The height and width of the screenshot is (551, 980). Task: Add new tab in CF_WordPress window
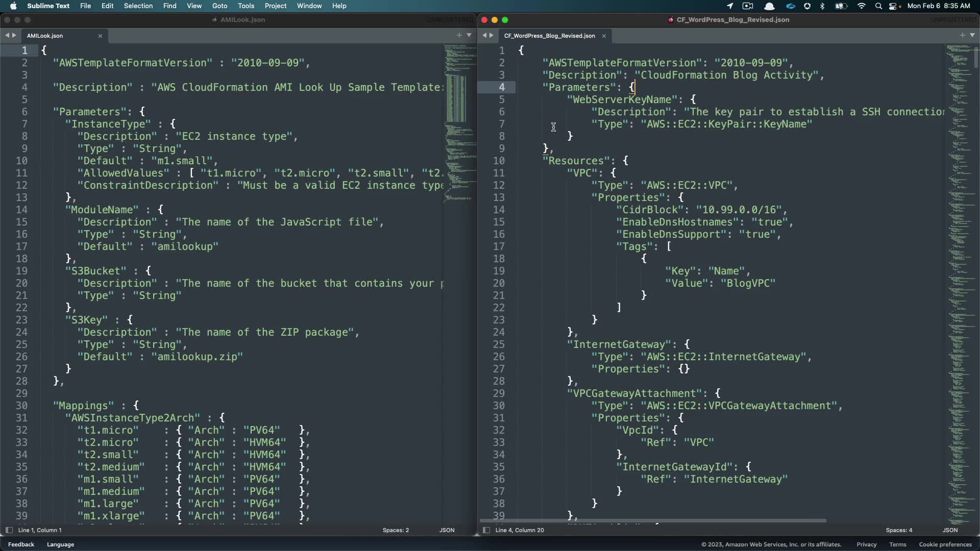coord(962,35)
